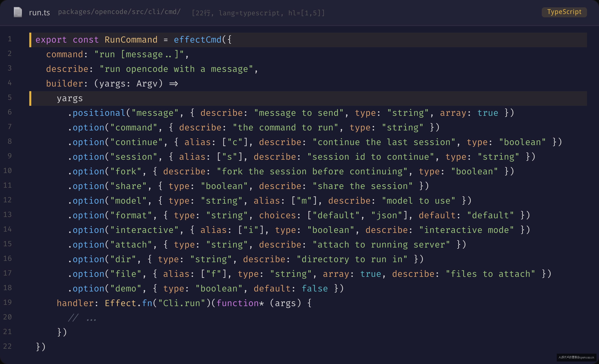599x364 pixels.
Task: Click the "demo" option name
Action: (125, 288)
